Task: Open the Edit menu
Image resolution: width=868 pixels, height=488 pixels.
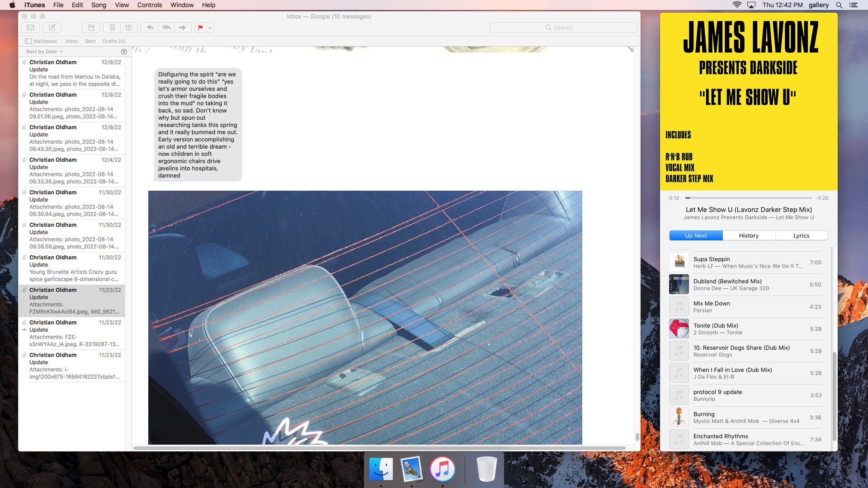Action: click(77, 5)
